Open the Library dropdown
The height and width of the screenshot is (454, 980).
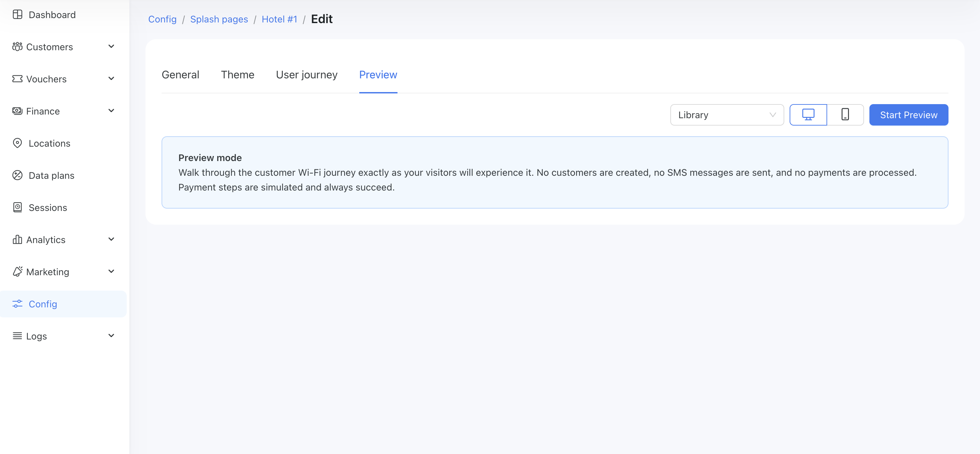[x=727, y=115]
